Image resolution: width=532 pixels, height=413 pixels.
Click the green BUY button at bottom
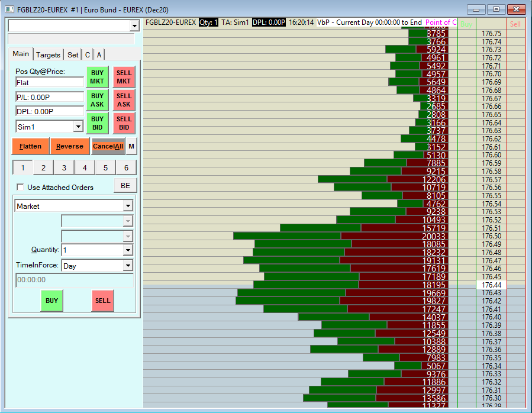[51, 301]
